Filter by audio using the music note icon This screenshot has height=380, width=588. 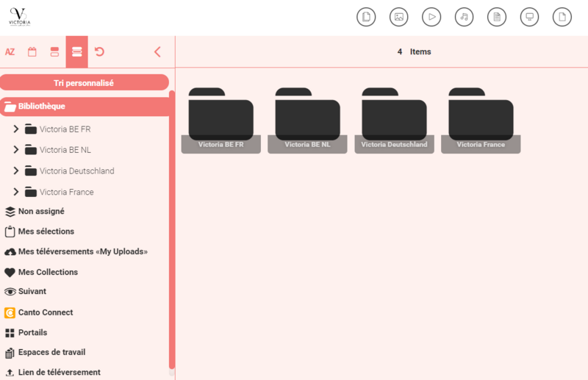(464, 16)
